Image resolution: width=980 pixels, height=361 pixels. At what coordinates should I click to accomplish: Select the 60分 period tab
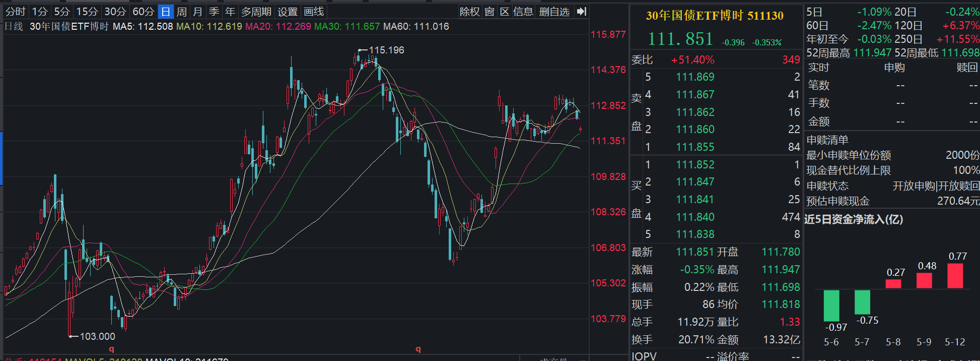point(143,12)
